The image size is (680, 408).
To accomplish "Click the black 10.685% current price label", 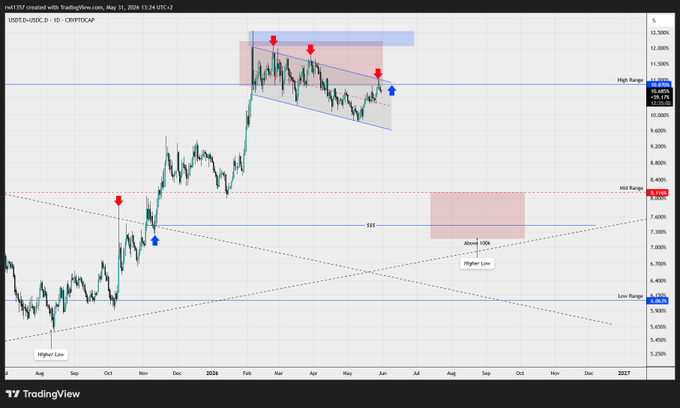I will [x=659, y=97].
